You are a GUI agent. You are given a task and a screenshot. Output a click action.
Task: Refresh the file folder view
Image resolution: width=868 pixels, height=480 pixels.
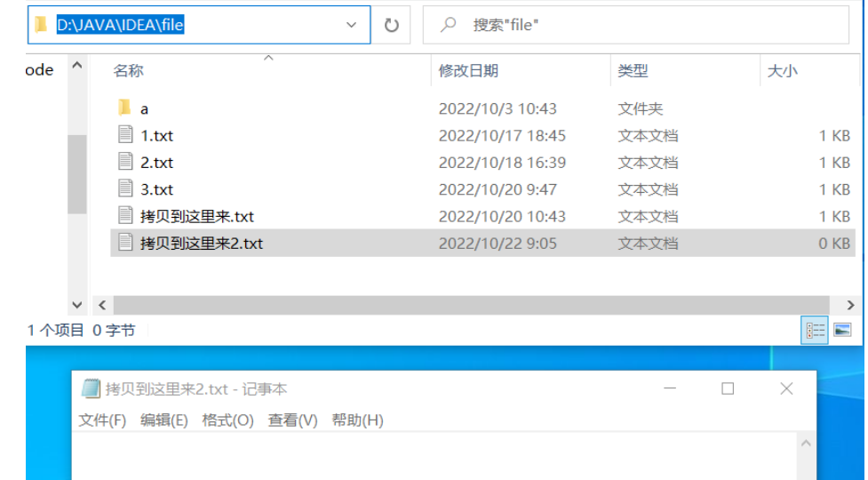point(392,25)
